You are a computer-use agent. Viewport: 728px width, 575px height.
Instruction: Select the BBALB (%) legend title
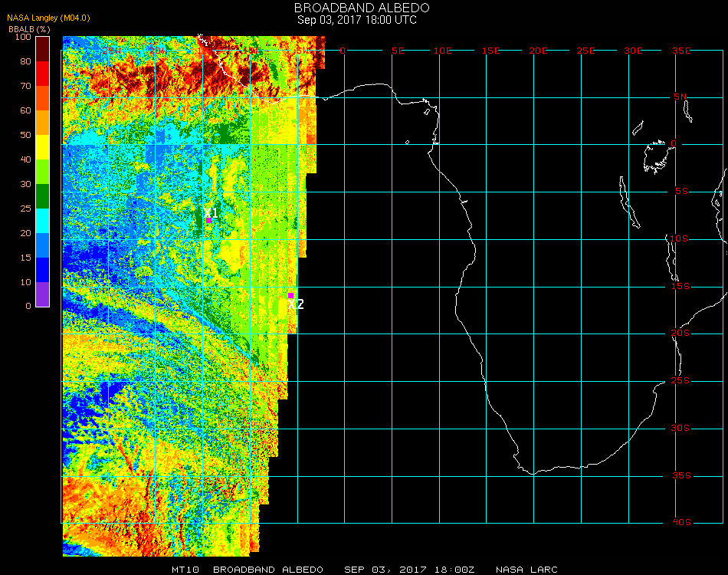click(29, 28)
